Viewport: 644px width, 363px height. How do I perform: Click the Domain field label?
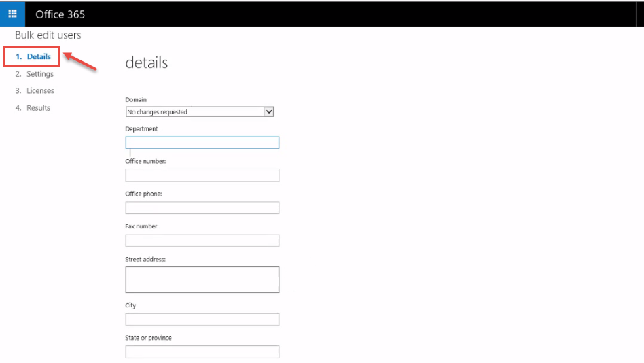point(136,99)
